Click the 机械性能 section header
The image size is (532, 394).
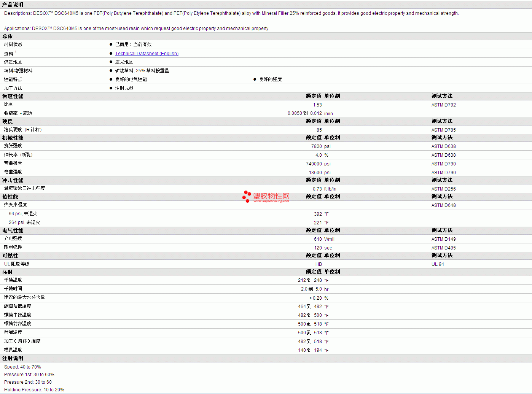(13, 138)
